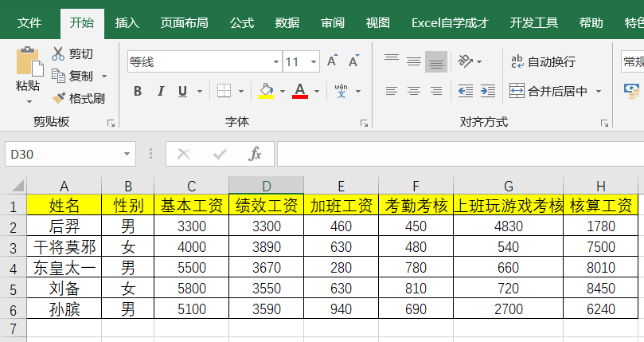Increase font size with large A icon
Screen dimensions: 644x342
click(332, 61)
